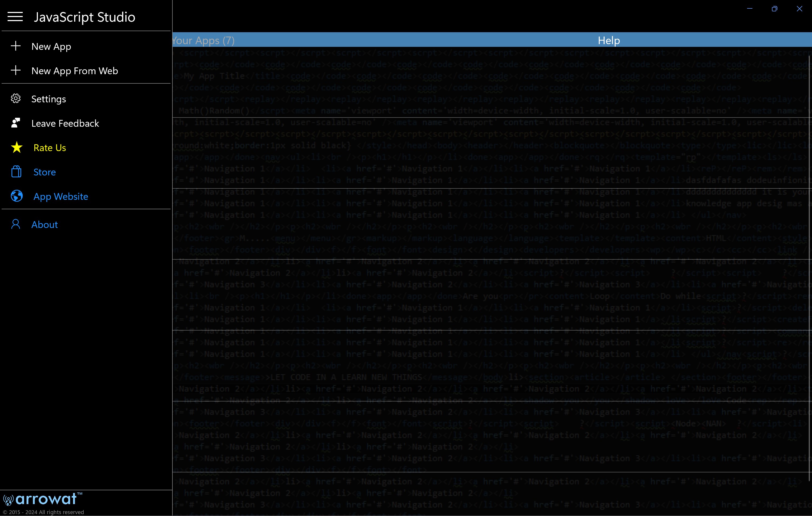
Task: Open the Store link text
Action: pyautogui.click(x=44, y=172)
